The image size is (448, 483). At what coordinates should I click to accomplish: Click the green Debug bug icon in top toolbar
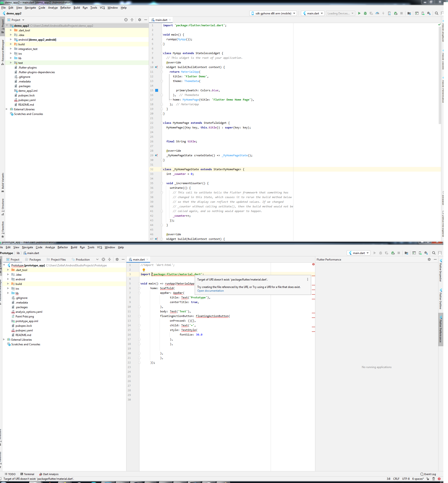[365, 13]
